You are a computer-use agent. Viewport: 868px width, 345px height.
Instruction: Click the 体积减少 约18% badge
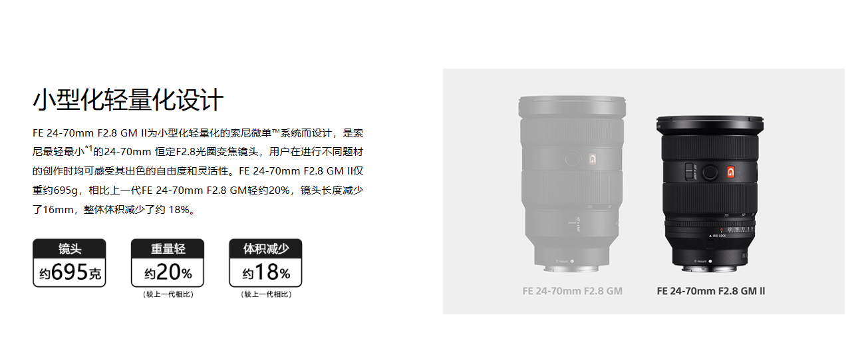[x=265, y=263]
